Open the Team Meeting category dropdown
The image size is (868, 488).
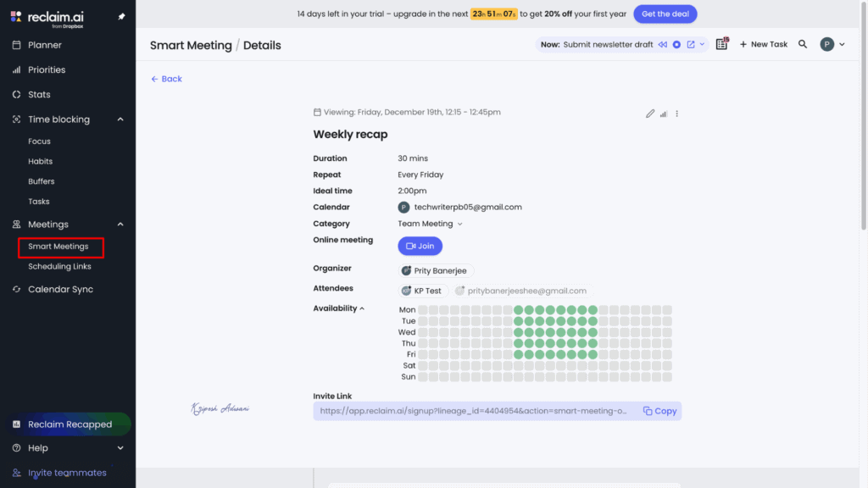(x=431, y=224)
